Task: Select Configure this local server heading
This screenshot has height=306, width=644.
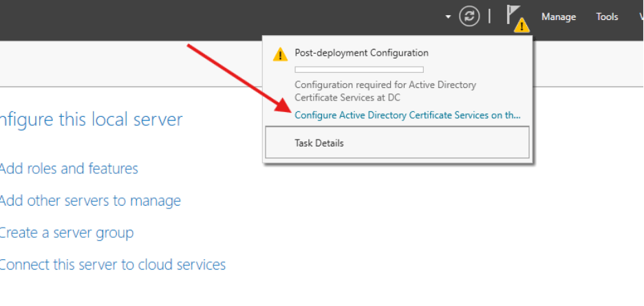Action: (91, 120)
